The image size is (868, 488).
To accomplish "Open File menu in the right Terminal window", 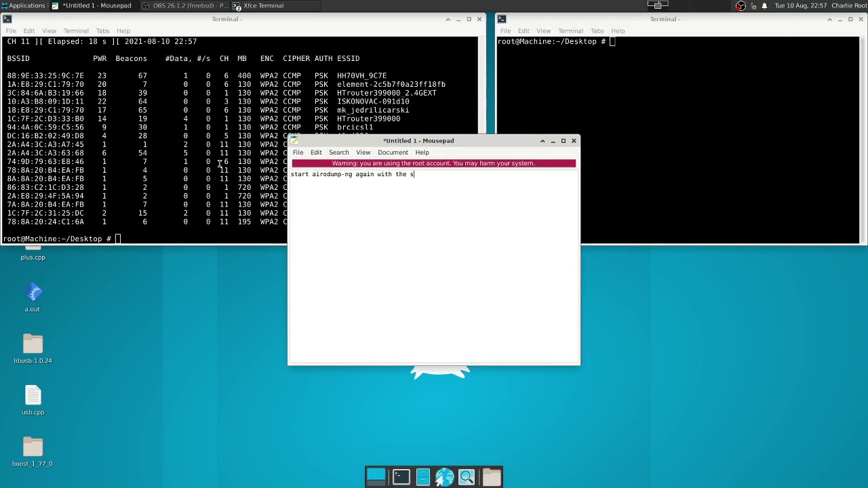I will [x=505, y=30].
